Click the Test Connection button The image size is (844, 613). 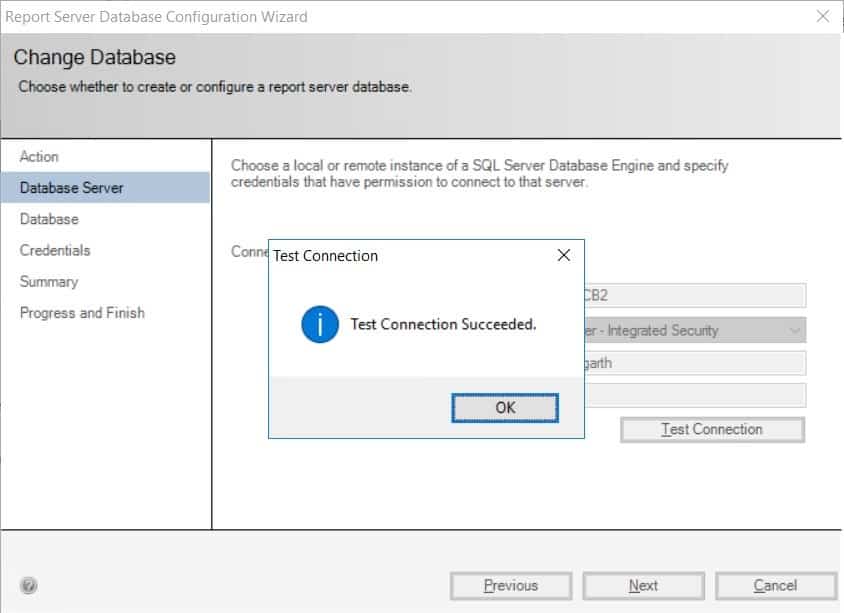712,429
